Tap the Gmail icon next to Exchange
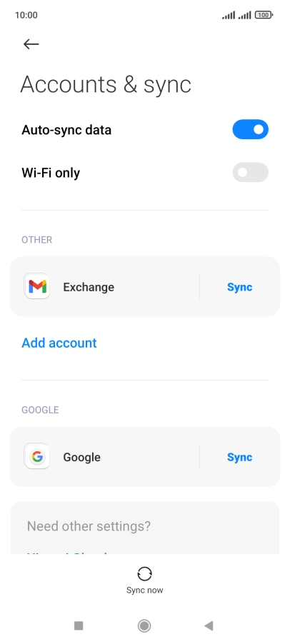The width and height of the screenshot is (290, 644). (37, 286)
